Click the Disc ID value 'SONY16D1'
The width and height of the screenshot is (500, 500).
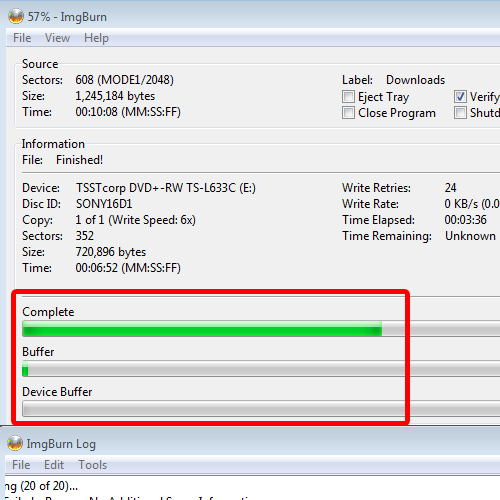click(x=104, y=204)
